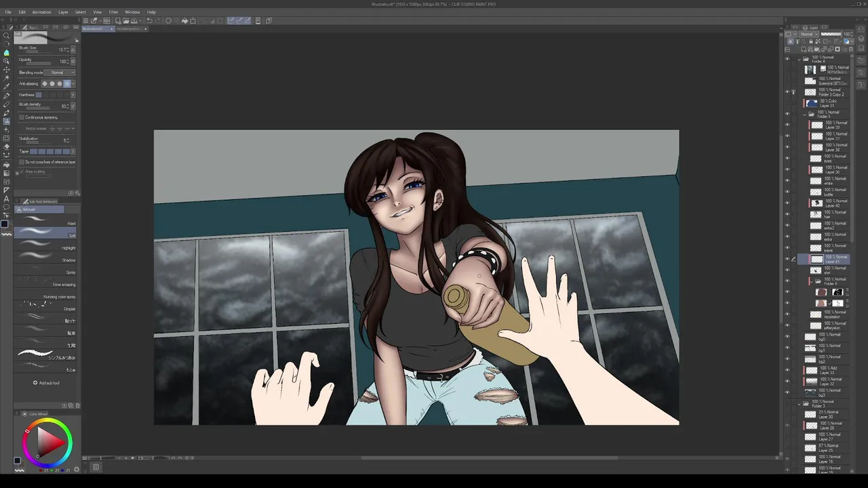Select the Balloon tool
The height and width of the screenshot is (488, 868).
5,207
